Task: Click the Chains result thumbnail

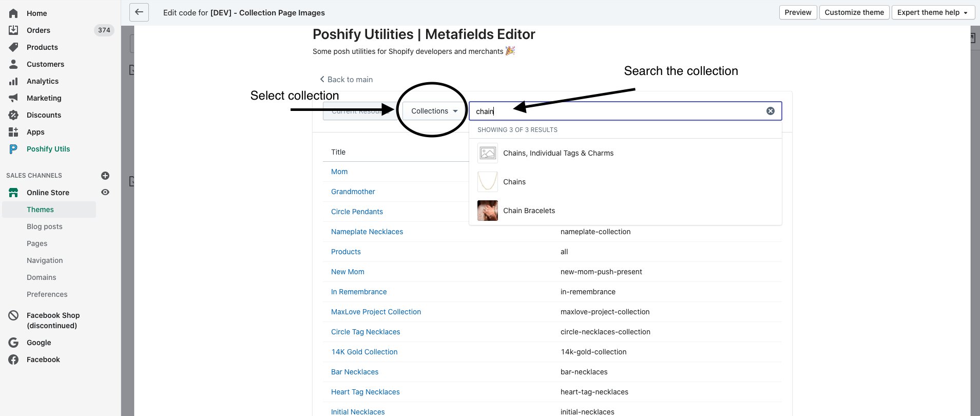Action: point(488,182)
